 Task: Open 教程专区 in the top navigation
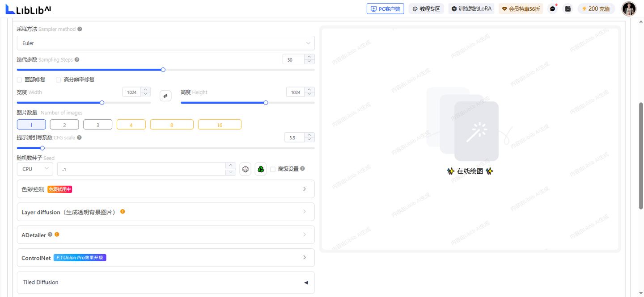[426, 8]
